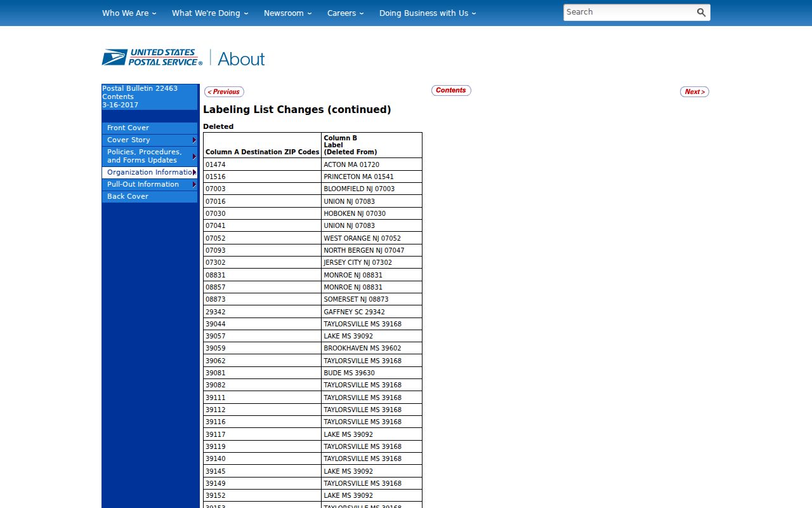Click Column B Label header cell

(372, 145)
